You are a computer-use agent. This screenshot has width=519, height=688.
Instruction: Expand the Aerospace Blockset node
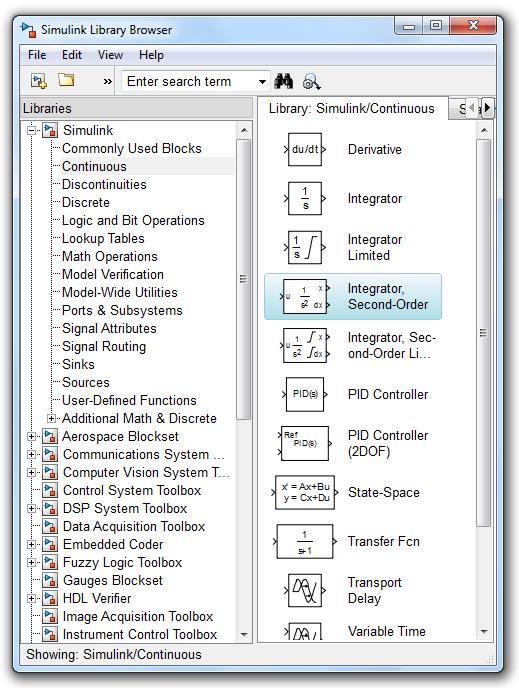tap(31, 437)
